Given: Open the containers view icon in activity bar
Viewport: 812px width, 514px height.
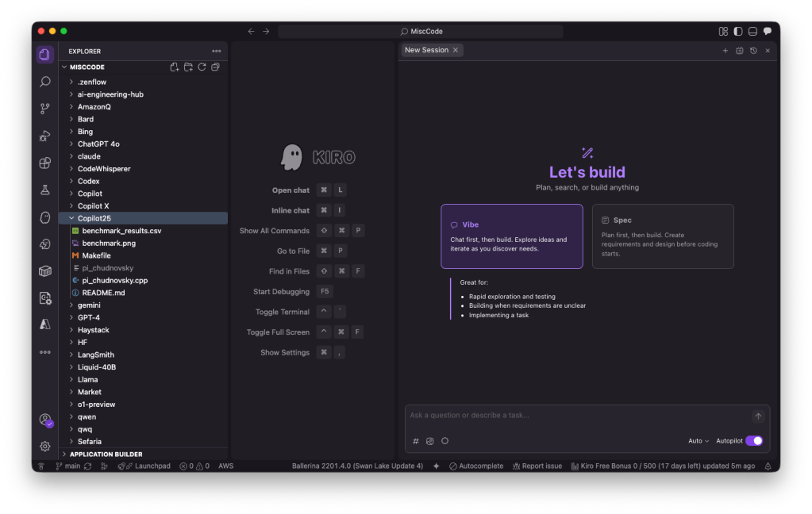Looking at the screenshot, I should pyautogui.click(x=45, y=271).
